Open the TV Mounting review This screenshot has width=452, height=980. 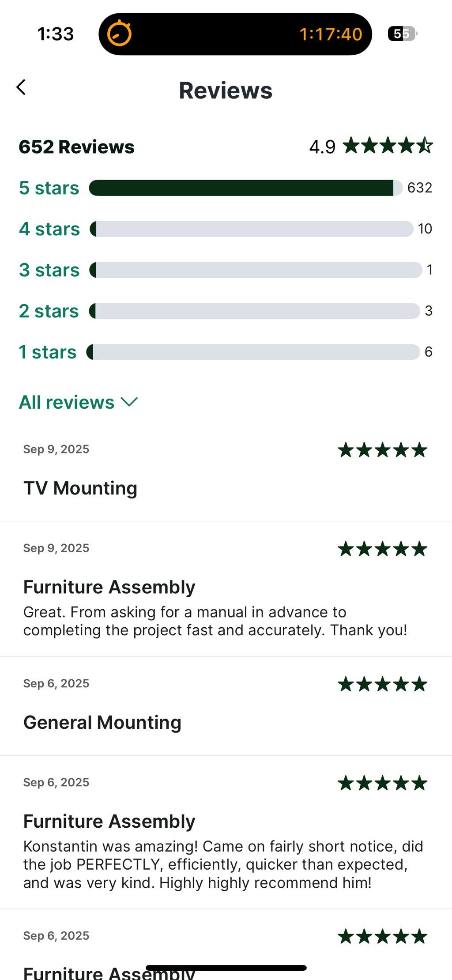[226, 471]
